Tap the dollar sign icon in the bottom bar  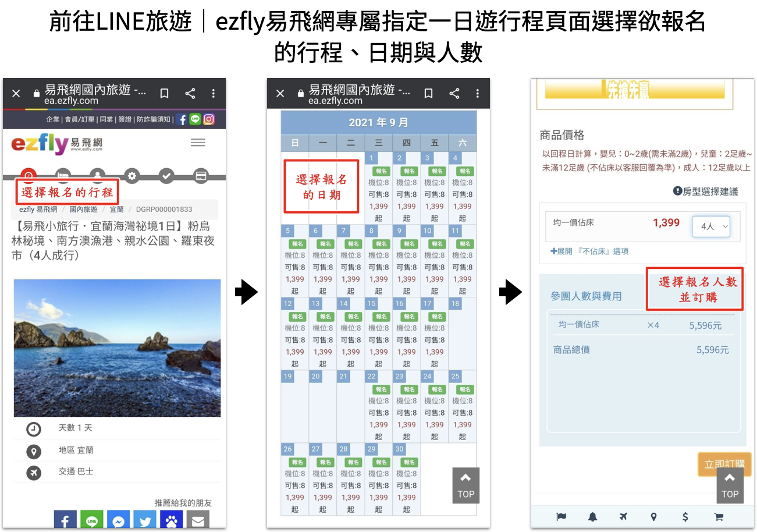click(x=685, y=517)
